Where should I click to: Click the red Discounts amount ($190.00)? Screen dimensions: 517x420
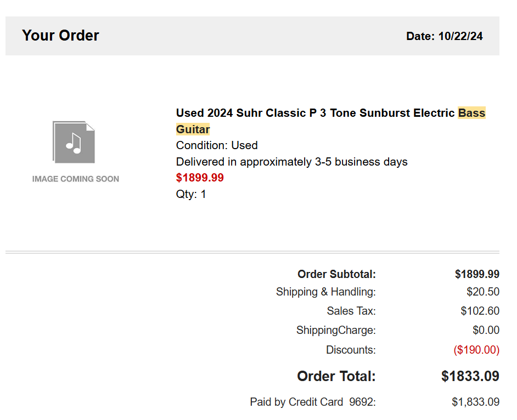[x=476, y=350]
